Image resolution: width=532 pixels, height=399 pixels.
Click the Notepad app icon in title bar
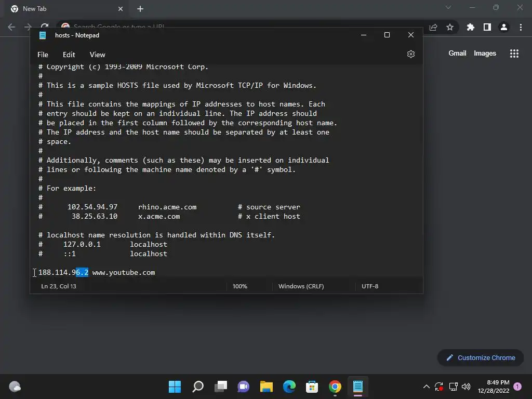coord(43,35)
